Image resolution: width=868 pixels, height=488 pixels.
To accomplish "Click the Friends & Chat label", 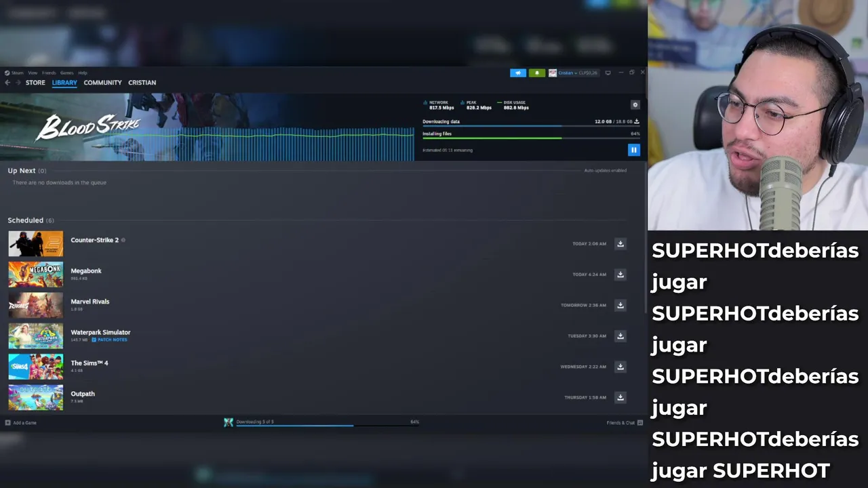I will click(x=620, y=422).
